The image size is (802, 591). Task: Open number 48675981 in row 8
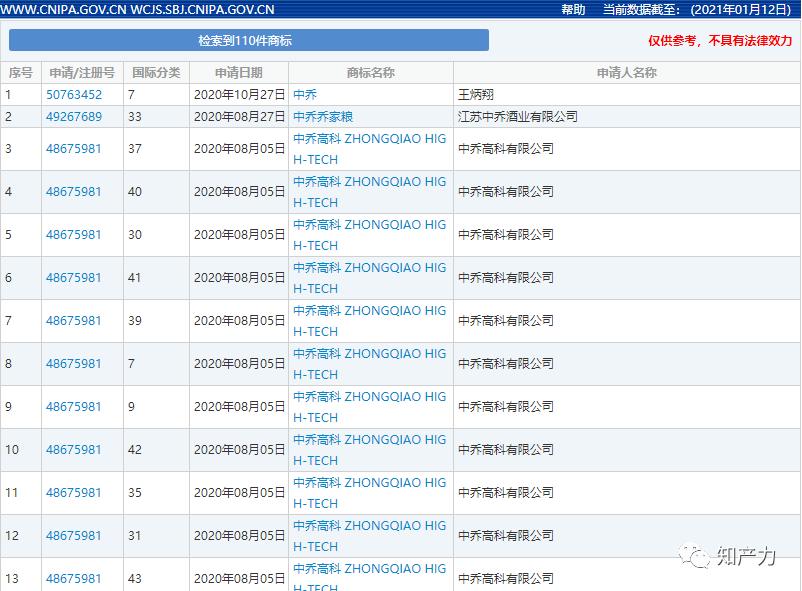pos(74,364)
